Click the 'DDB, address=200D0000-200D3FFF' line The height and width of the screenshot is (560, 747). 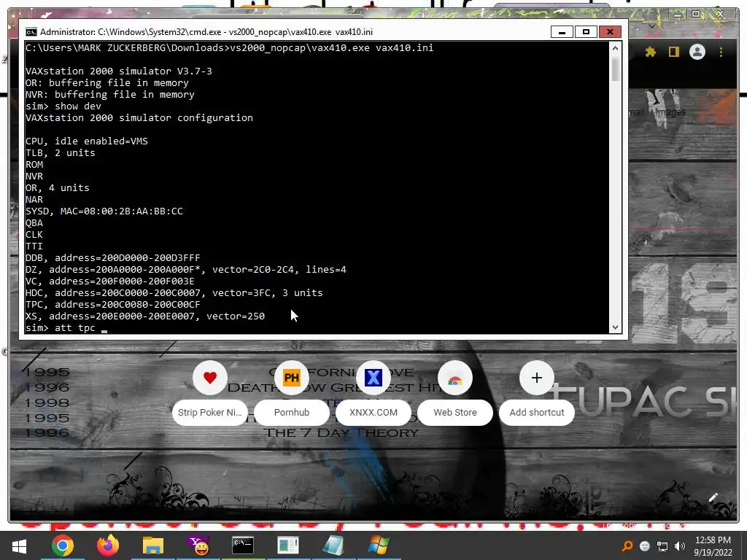click(x=113, y=257)
